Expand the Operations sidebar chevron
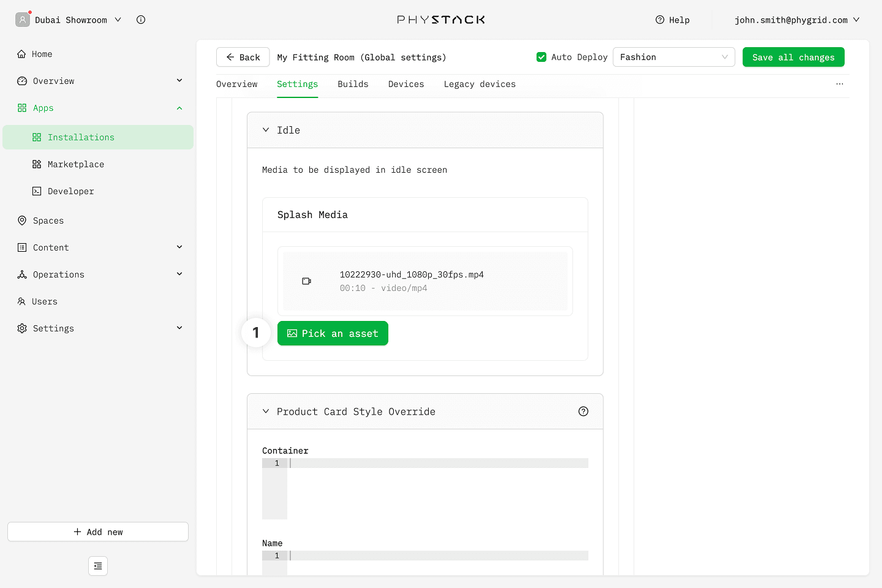Viewport: 882px width, 588px height. (179, 274)
